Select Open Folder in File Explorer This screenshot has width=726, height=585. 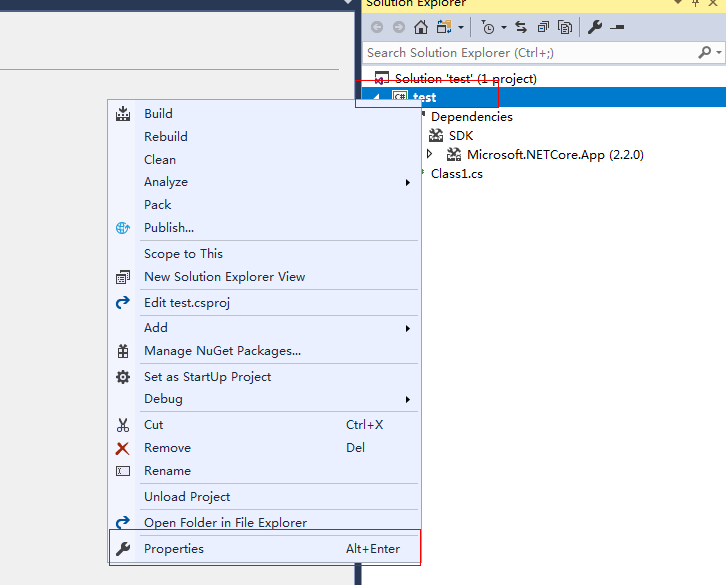(x=264, y=523)
